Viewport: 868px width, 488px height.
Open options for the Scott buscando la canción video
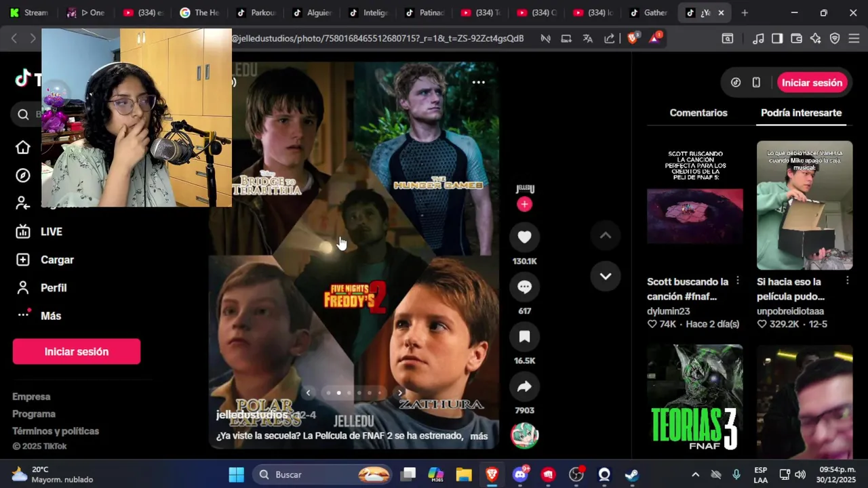pyautogui.click(x=738, y=281)
